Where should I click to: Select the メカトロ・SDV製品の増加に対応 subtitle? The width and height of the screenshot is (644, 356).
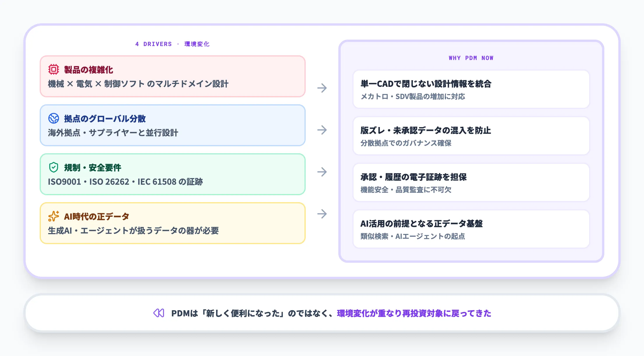coord(413,97)
